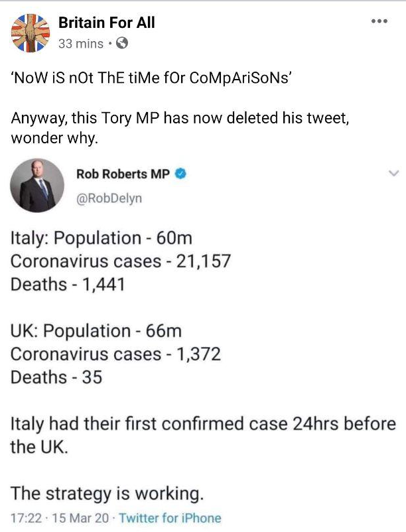
Task: Click the Twitter for iPhone link
Action: (169, 512)
